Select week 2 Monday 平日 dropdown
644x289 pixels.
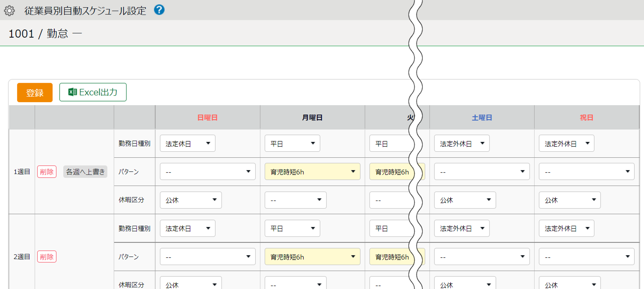pos(292,228)
